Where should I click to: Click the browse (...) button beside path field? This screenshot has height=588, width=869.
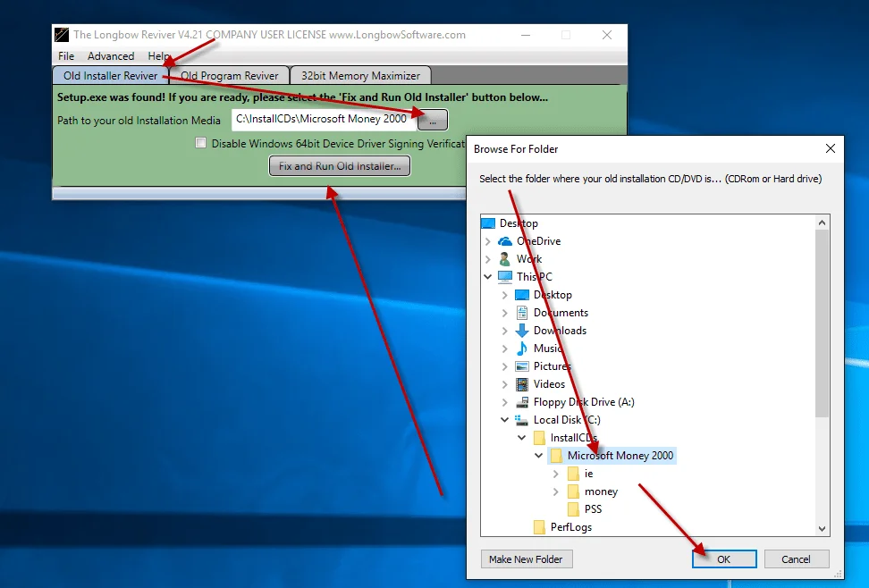coord(433,120)
